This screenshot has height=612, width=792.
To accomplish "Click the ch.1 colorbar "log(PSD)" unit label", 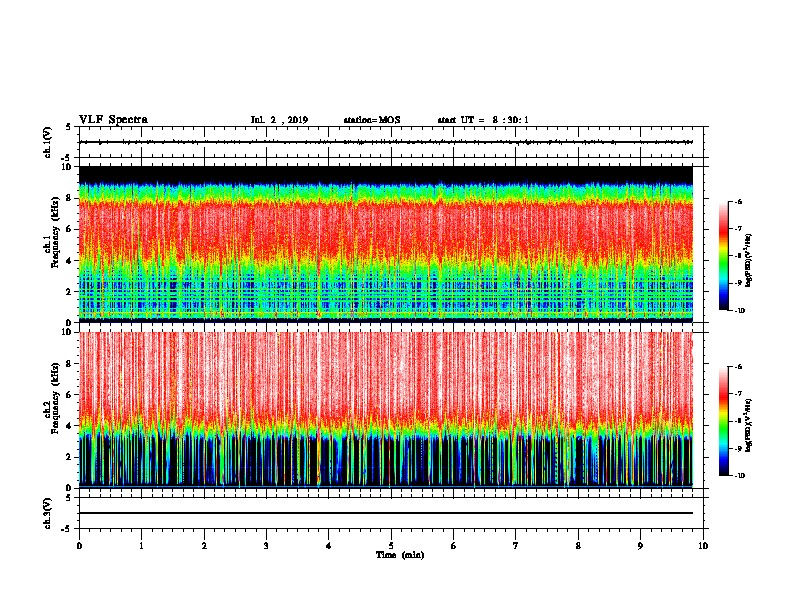I will tap(748, 261).
